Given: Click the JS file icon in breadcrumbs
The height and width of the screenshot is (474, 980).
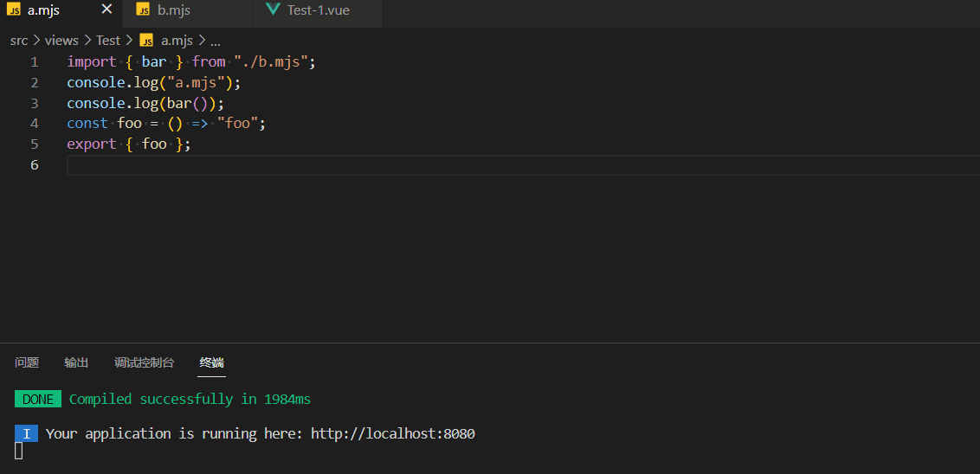Looking at the screenshot, I should pos(147,41).
